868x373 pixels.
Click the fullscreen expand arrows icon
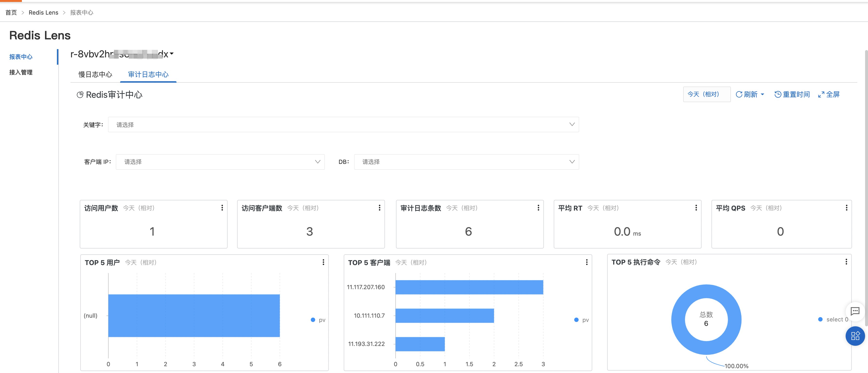coord(821,95)
